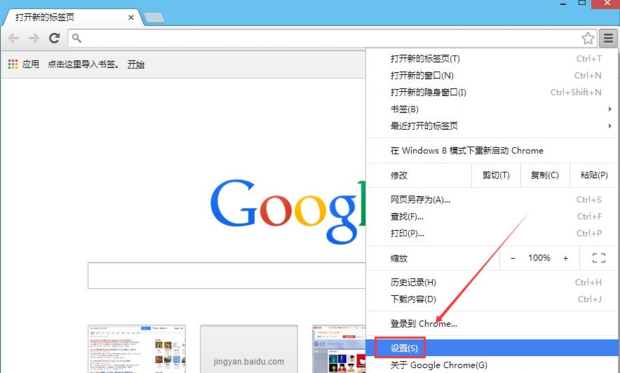Expand the 最近打开的标签页 submenu
Image resolution: width=620 pixels, height=373 pixels.
(492, 126)
